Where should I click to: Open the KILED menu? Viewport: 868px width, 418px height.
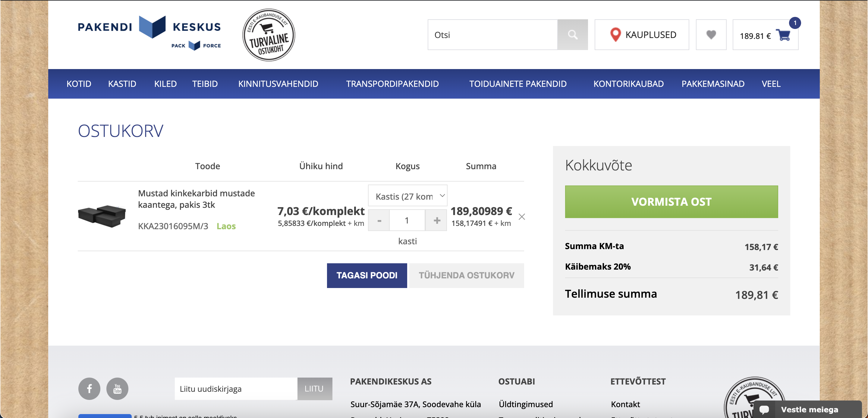(165, 84)
